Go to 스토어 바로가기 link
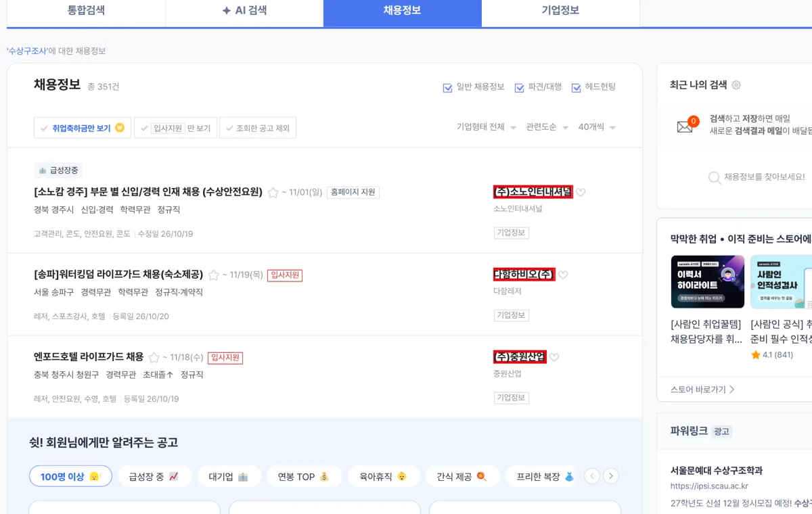 [702, 390]
